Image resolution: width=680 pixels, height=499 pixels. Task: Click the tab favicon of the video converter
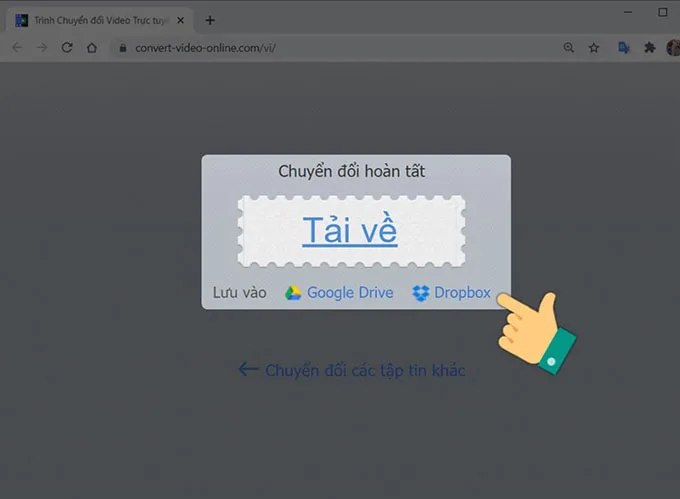[21, 20]
